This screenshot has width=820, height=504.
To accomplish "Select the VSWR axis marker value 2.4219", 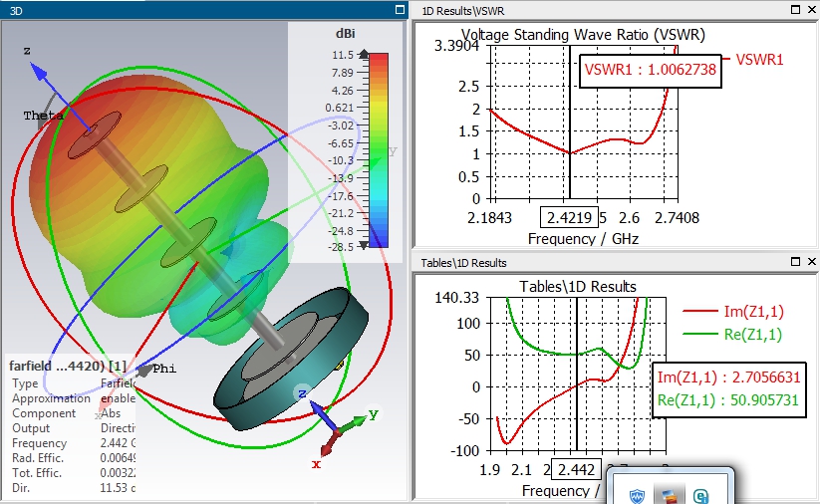I will click(569, 217).
